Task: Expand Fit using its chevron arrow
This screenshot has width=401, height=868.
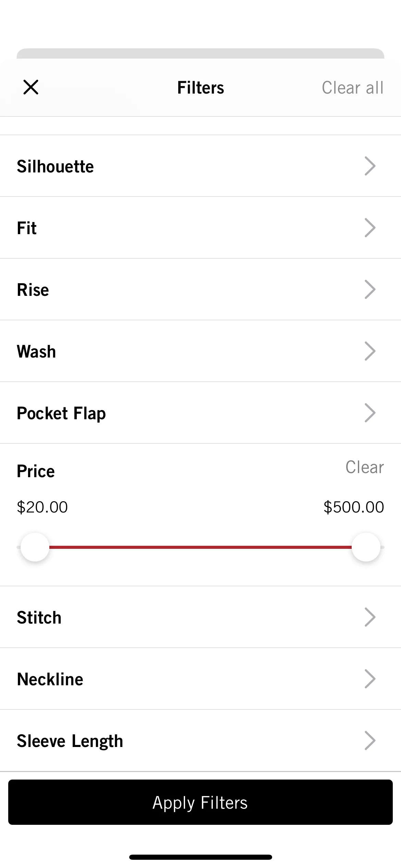Action: 370,228
